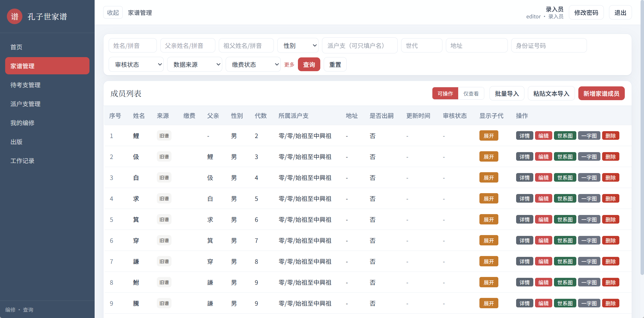644x318 pixels.
Task: Focus the 父亲姓名/拼音 input field
Action: (188, 45)
